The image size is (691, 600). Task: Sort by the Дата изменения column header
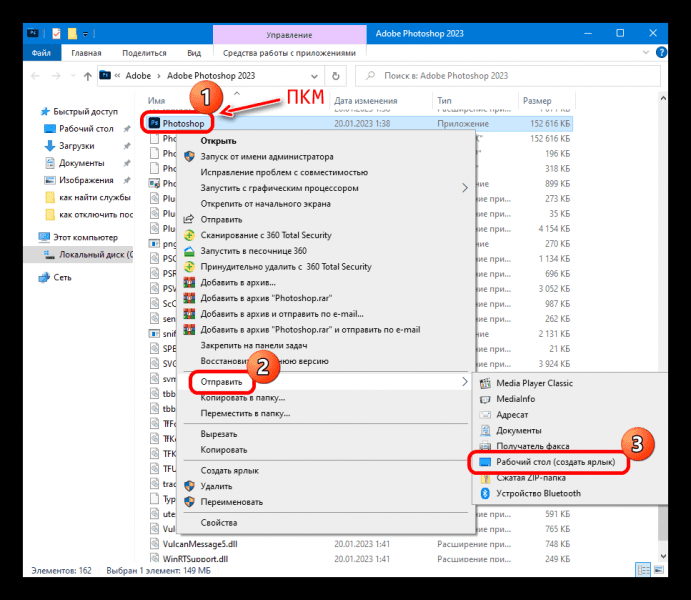[365, 101]
